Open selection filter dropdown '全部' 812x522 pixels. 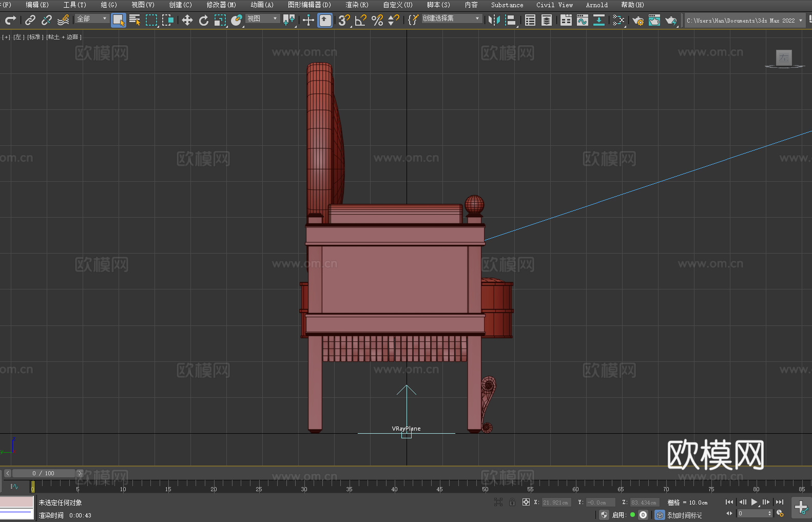pyautogui.click(x=92, y=18)
